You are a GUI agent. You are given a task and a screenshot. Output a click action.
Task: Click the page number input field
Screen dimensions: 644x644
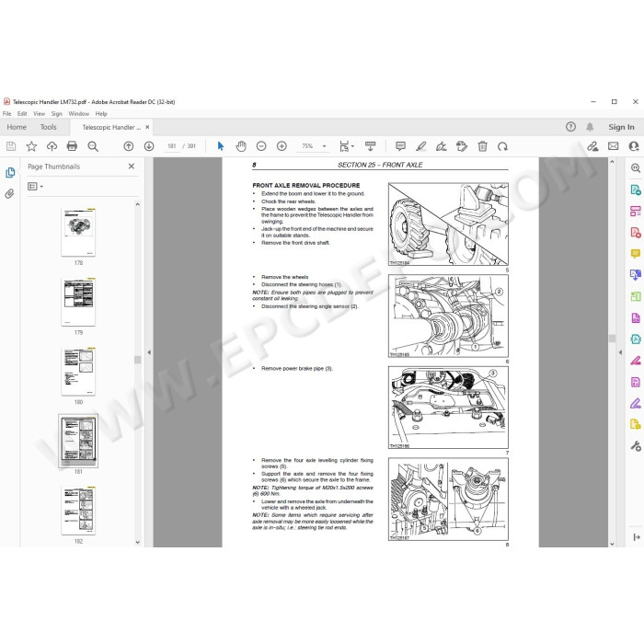pyautogui.click(x=172, y=146)
